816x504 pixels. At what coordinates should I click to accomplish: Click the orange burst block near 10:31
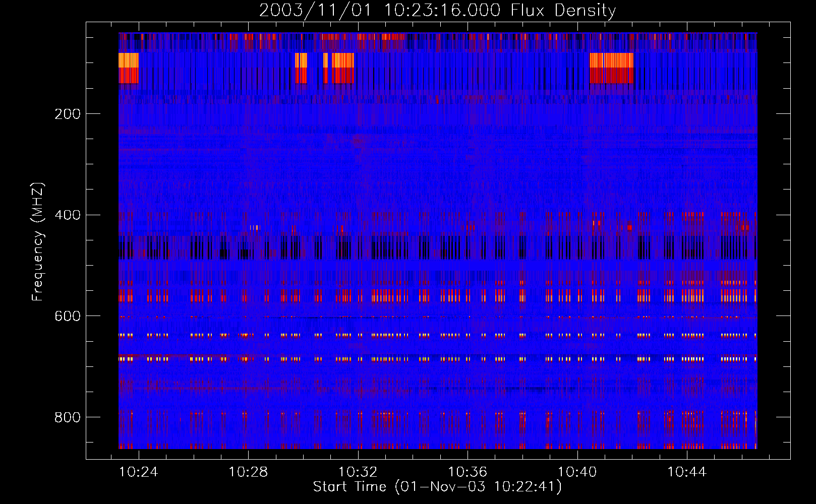[x=342, y=68]
